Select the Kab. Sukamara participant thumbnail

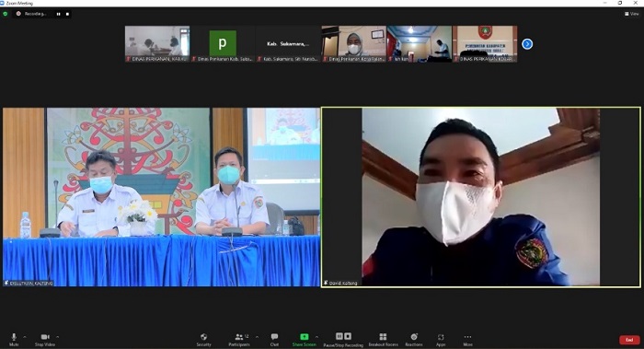coord(288,44)
